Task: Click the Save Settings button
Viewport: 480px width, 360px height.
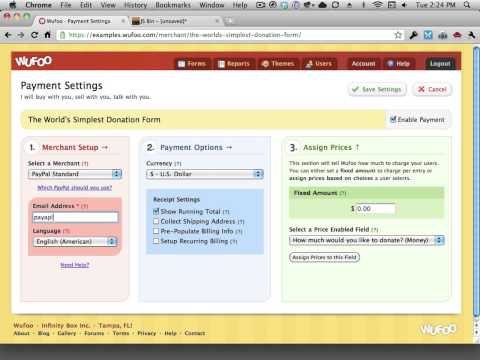Action: click(x=377, y=89)
